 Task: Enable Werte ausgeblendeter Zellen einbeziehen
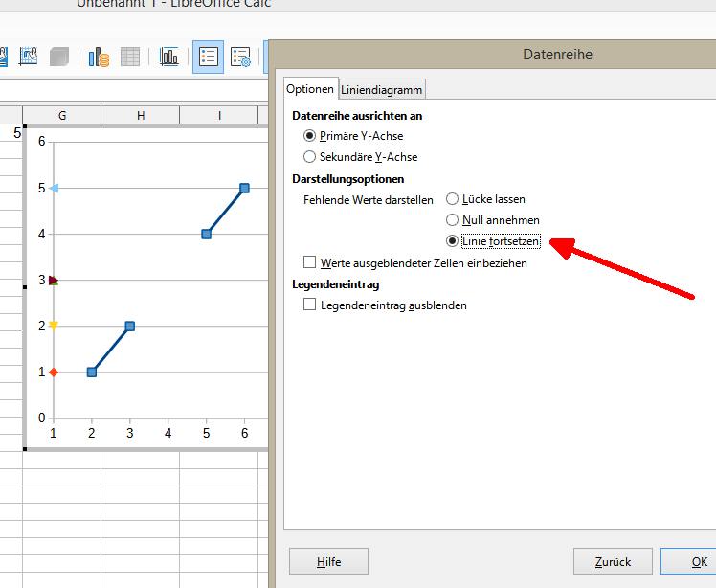(x=309, y=262)
